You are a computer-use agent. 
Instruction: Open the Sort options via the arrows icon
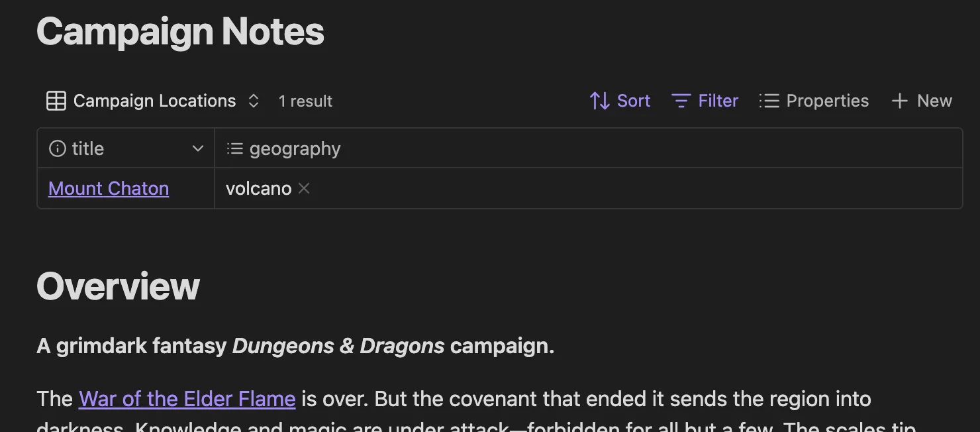[x=598, y=100]
